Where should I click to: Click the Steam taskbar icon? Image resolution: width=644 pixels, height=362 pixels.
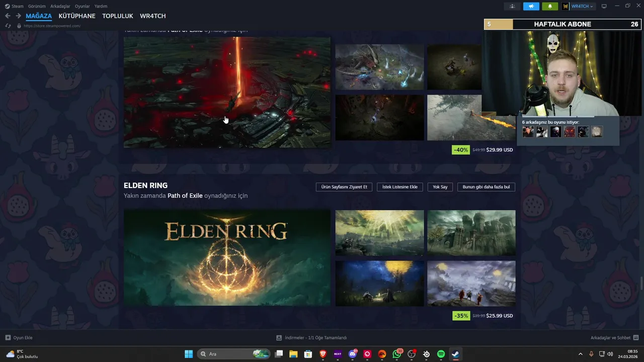(455, 354)
